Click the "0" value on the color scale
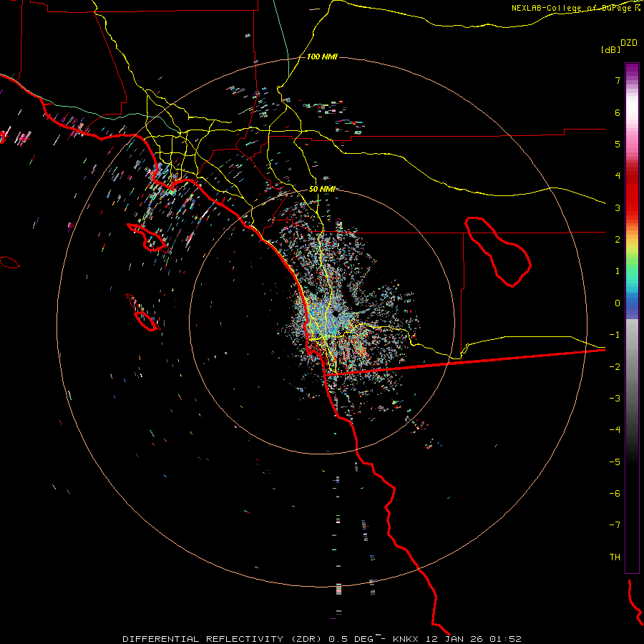The height and width of the screenshot is (644, 644). [x=618, y=303]
